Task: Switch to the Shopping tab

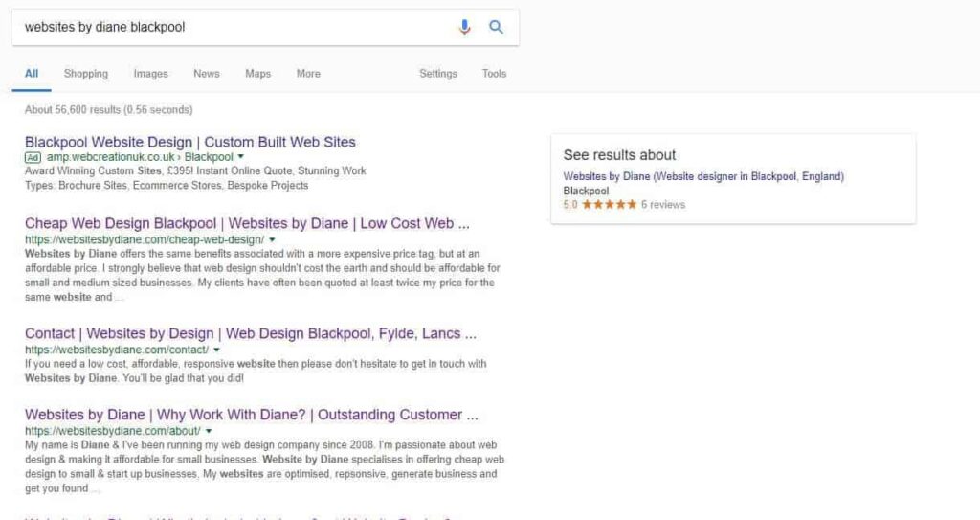Action: [x=85, y=73]
